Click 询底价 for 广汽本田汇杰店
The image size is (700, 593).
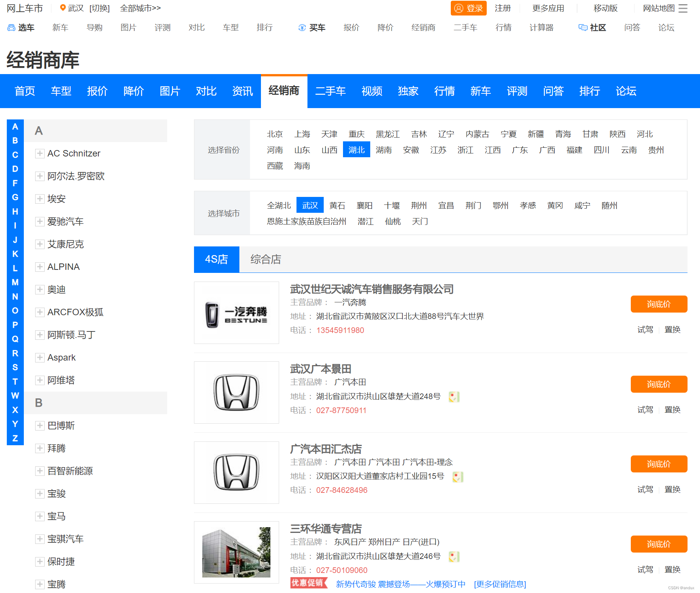point(659,464)
